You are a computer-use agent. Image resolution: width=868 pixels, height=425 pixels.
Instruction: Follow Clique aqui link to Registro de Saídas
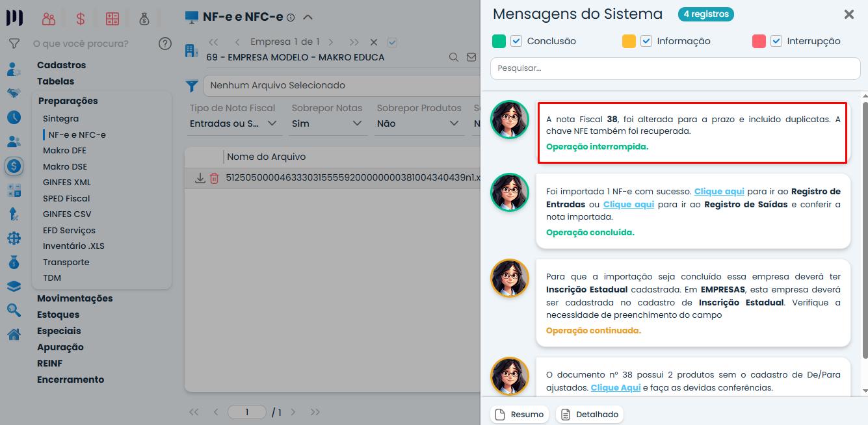point(629,205)
